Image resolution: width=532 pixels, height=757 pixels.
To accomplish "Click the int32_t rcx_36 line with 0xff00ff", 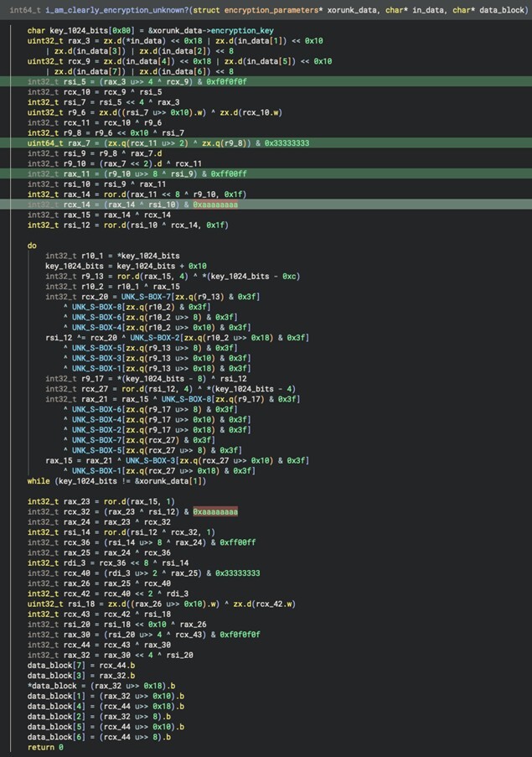I will [x=142, y=542].
